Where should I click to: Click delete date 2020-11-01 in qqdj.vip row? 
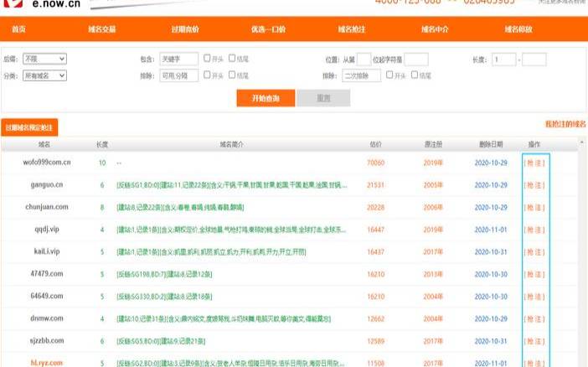tap(491, 230)
